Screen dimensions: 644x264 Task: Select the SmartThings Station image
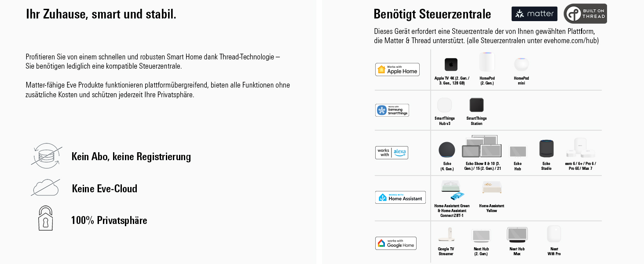tap(476, 105)
